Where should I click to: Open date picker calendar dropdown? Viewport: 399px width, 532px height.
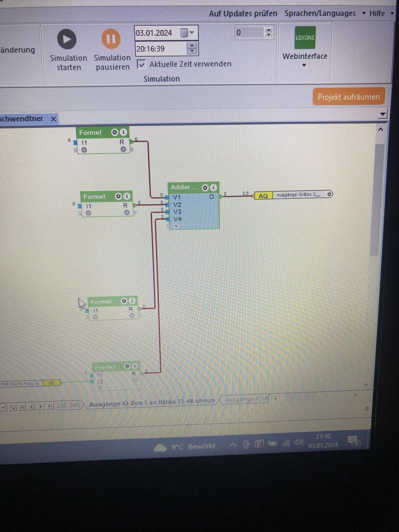(188, 33)
